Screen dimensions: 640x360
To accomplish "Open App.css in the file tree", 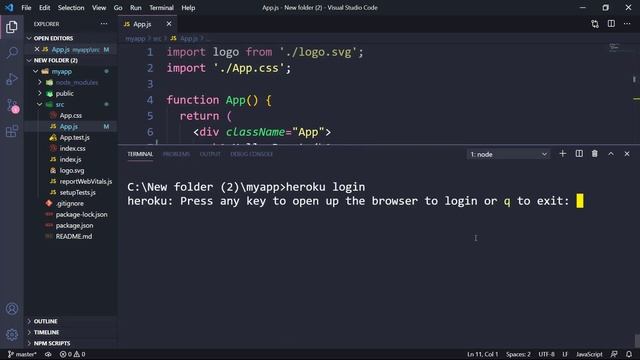I will coord(71,116).
